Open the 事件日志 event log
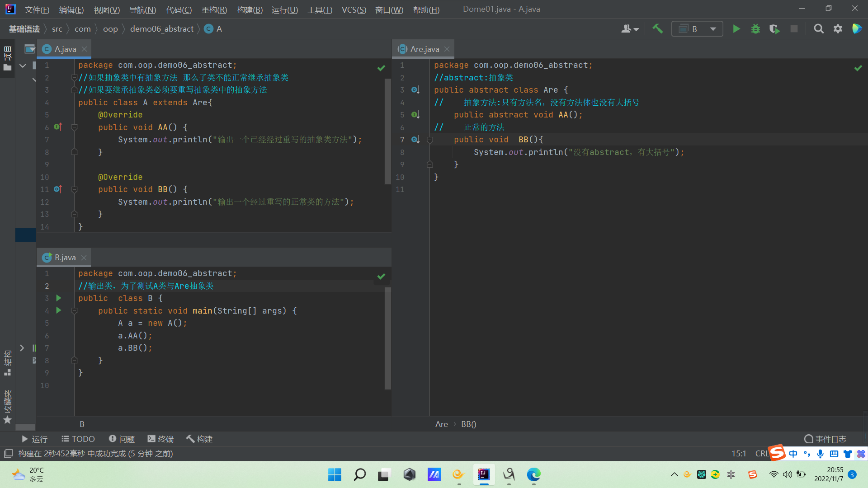 pos(825,439)
